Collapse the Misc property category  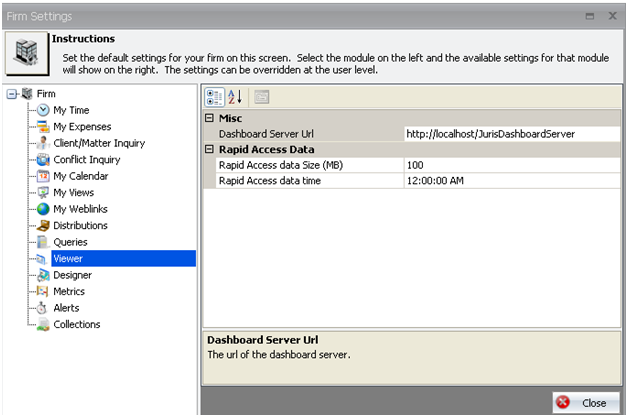pos(210,118)
